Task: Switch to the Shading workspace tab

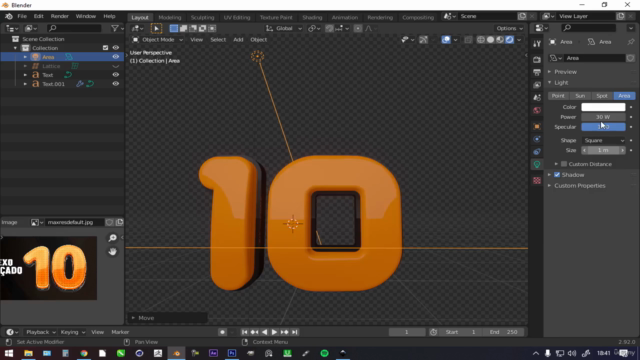Action: [x=312, y=17]
